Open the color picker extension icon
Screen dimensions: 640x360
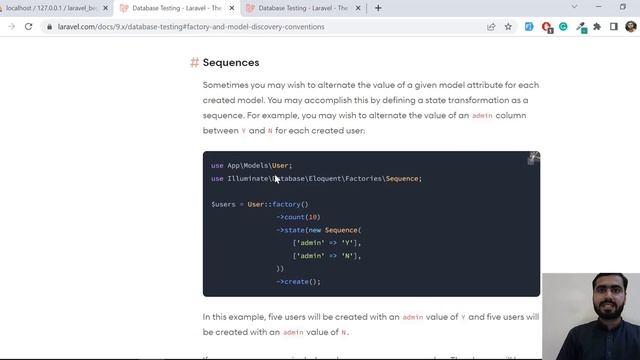[581, 27]
